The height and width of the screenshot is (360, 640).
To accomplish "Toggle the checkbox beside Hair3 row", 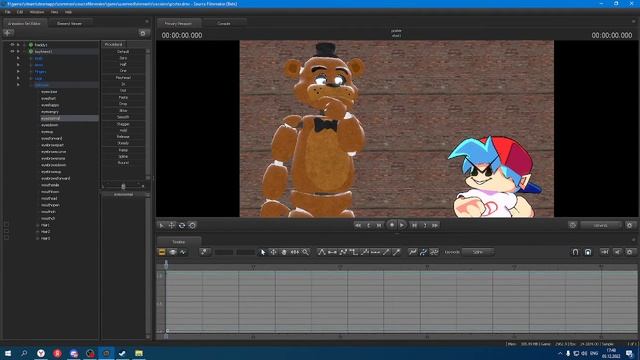I will [6, 238].
